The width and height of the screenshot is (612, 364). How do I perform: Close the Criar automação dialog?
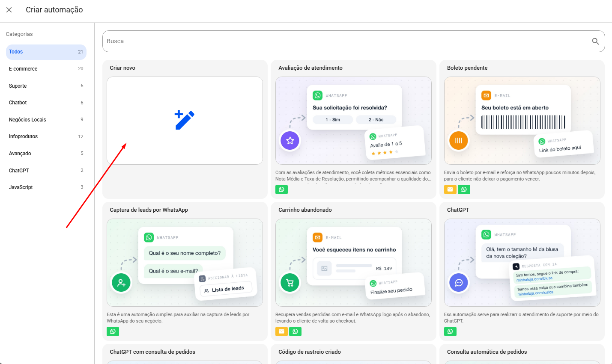click(x=9, y=10)
